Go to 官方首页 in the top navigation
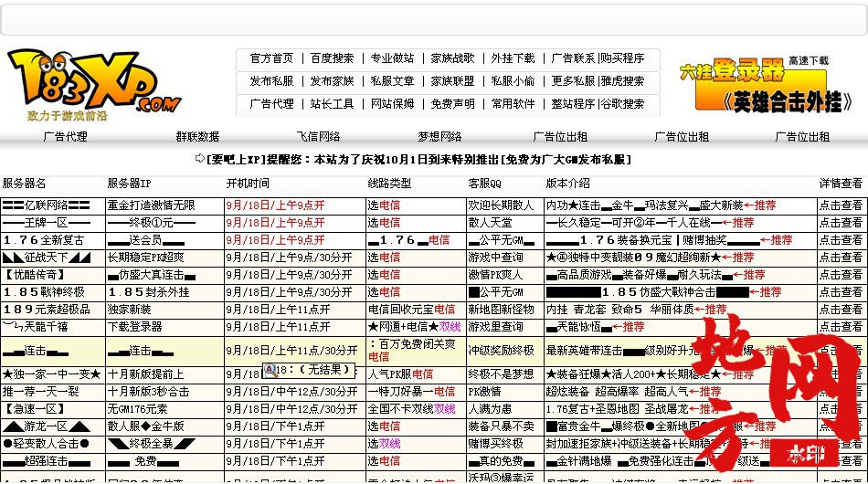 pos(271,58)
